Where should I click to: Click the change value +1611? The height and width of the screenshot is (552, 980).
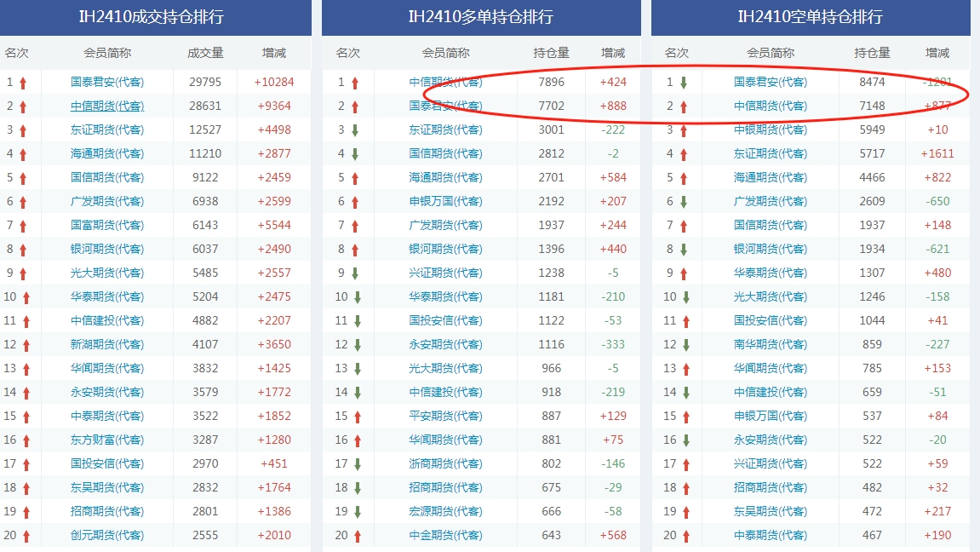pos(937,153)
